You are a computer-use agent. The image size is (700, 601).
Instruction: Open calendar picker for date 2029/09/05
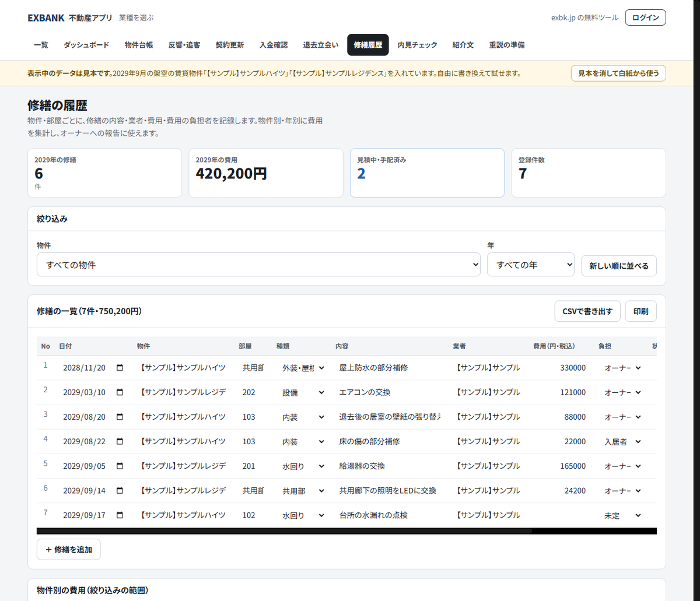tap(120, 466)
